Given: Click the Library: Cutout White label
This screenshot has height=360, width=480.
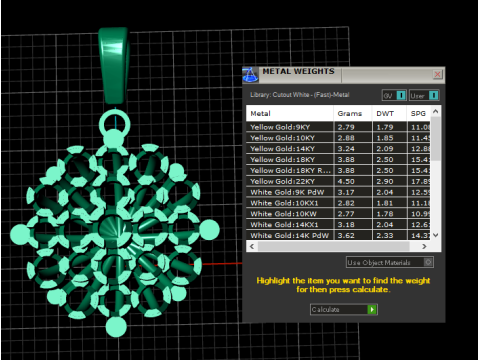Looking at the screenshot, I should (300, 95).
